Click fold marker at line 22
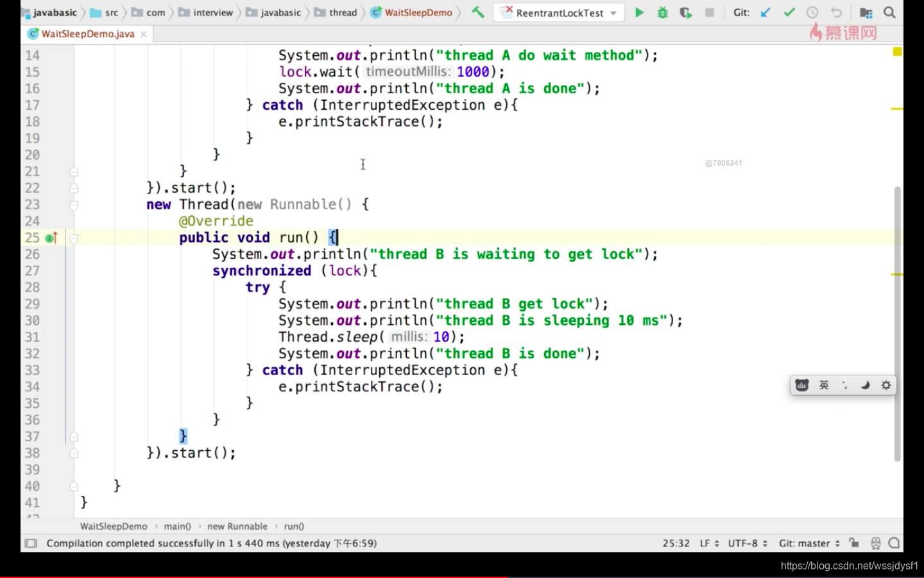This screenshot has height=578, width=924. pyautogui.click(x=74, y=188)
